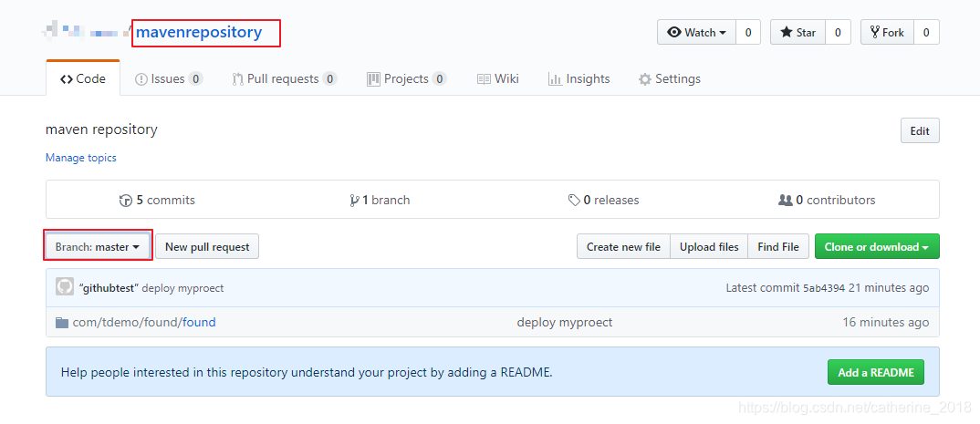View the 0 releases page
The width and height of the screenshot is (980, 424).
click(603, 200)
